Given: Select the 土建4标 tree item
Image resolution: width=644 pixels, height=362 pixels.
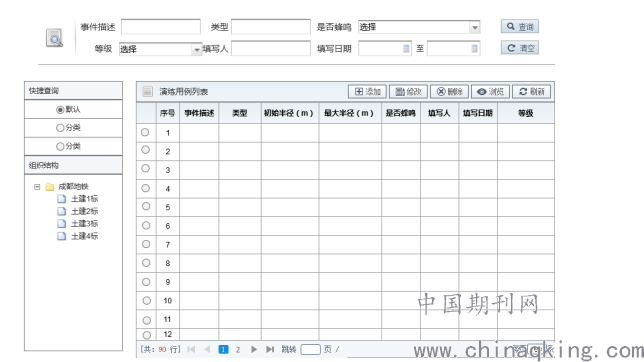Looking at the screenshot, I should click(78, 236).
